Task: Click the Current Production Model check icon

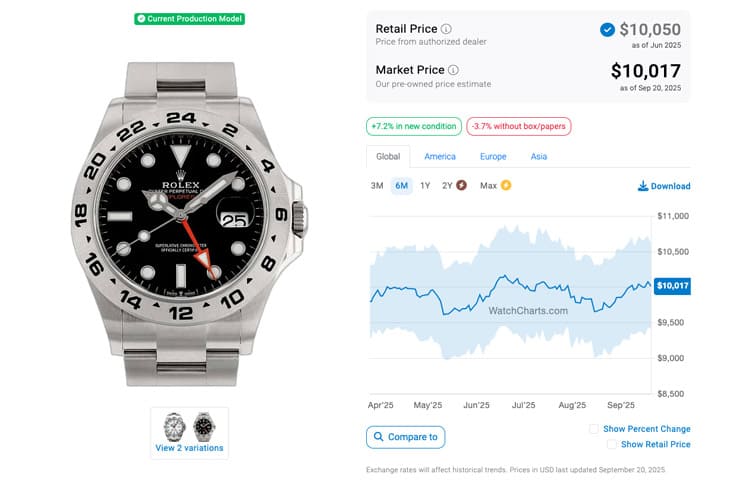Action: (141, 19)
